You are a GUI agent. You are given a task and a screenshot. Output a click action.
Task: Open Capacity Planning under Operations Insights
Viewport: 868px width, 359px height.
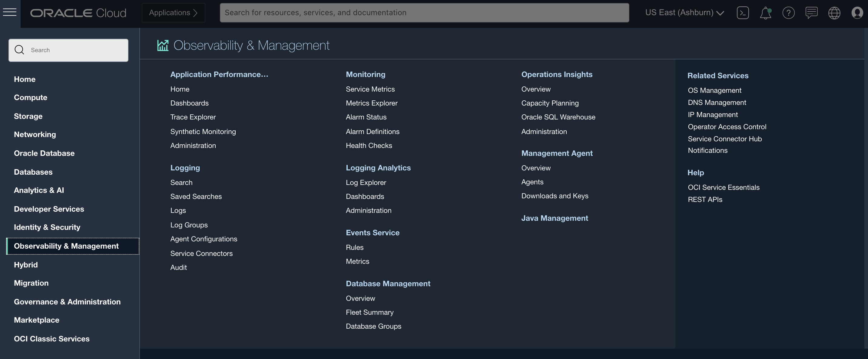[550, 103]
